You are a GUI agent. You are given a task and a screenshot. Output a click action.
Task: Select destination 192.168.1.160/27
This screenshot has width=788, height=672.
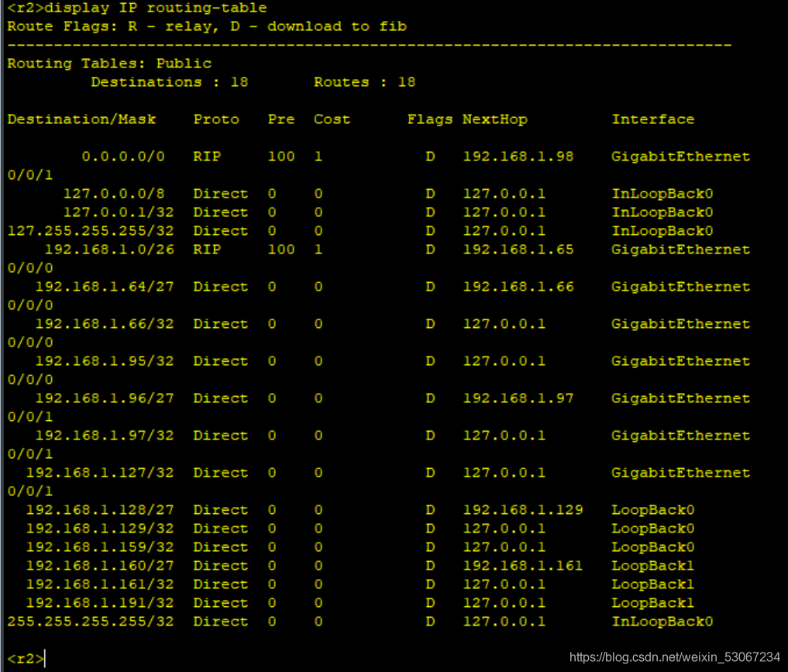click(100, 566)
